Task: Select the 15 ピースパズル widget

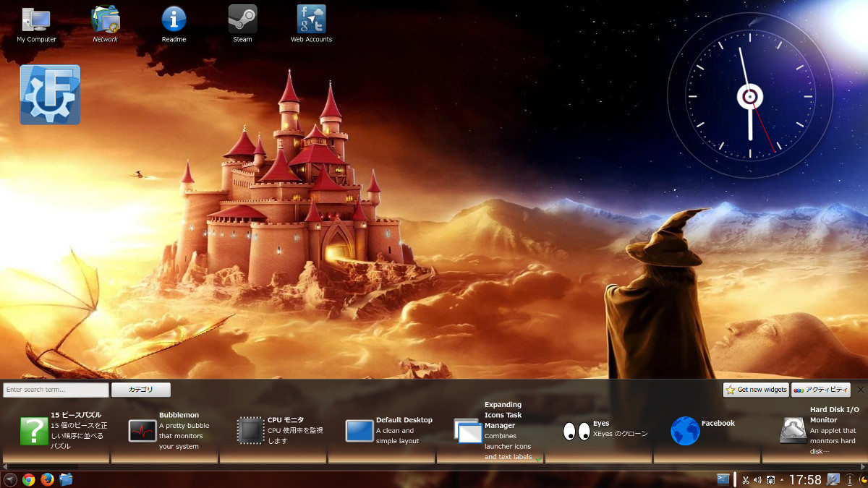Action: [x=56, y=431]
